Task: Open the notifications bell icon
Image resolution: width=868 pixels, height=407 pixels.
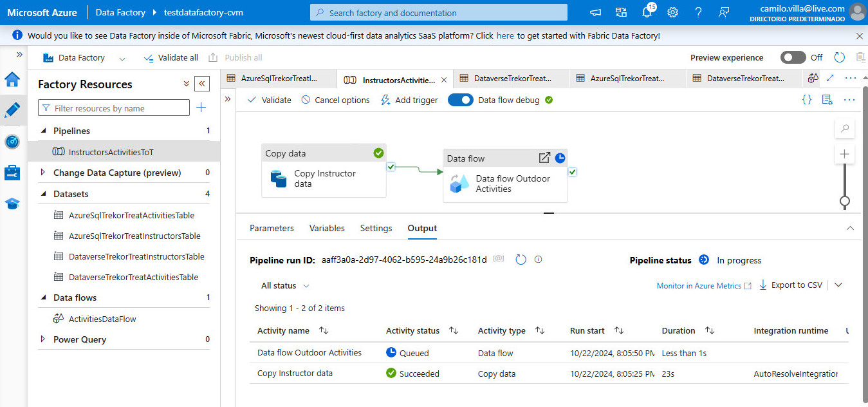Action: [x=647, y=12]
